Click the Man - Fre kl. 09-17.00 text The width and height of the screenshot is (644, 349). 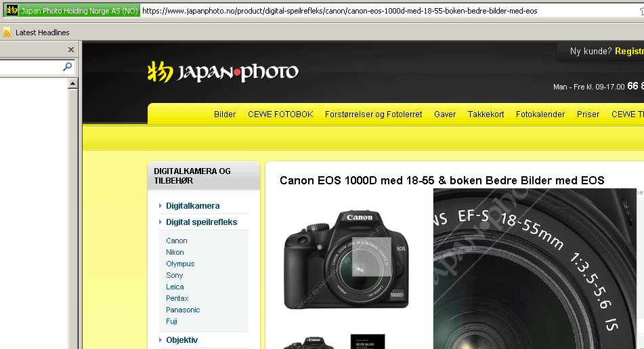point(588,87)
